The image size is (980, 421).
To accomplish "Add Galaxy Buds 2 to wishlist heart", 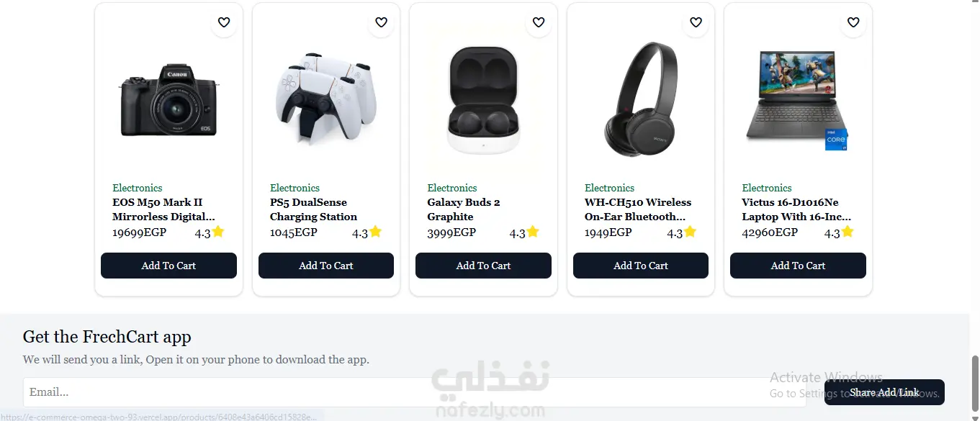I will click(539, 22).
